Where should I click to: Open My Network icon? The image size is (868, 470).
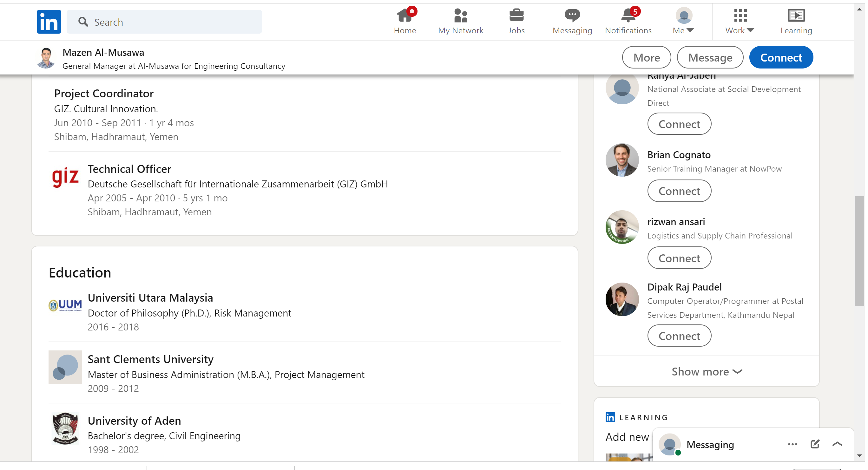click(460, 16)
